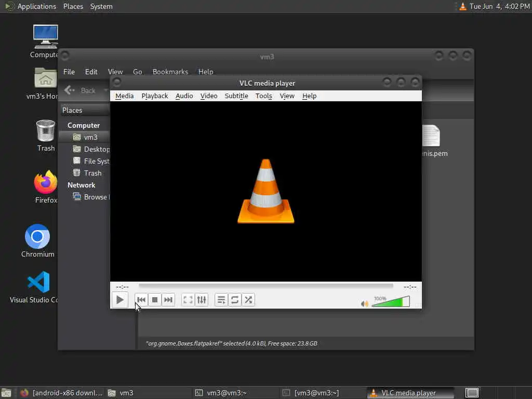Open Bookmarks menu in vm3 file manager
The image size is (532, 399).
(x=170, y=72)
